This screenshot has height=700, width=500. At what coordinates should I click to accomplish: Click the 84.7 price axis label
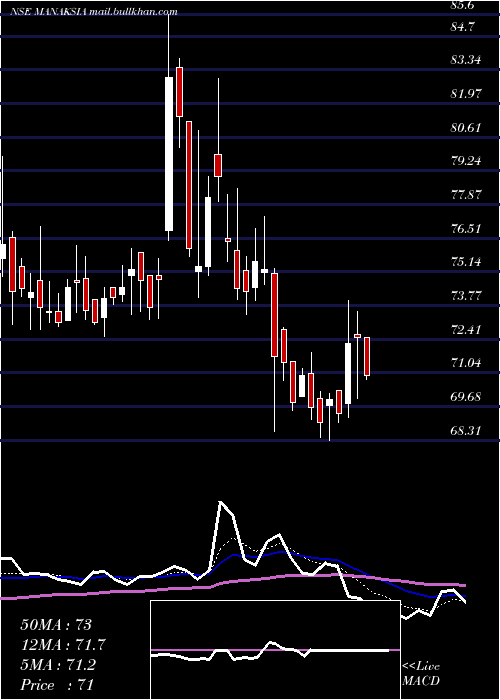(x=463, y=27)
